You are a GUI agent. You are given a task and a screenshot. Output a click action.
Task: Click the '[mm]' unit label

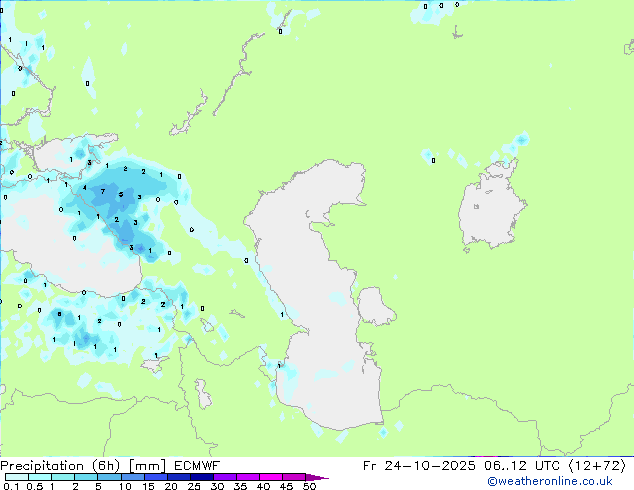click(147, 466)
